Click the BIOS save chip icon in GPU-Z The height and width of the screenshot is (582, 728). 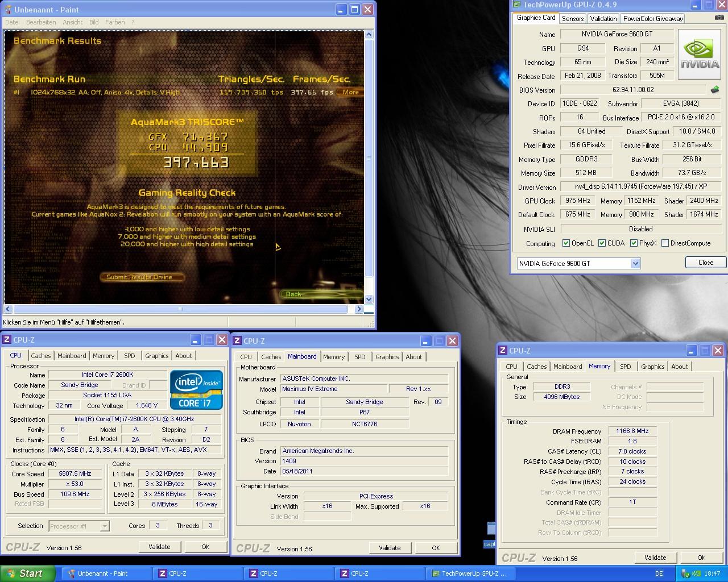point(715,90)
